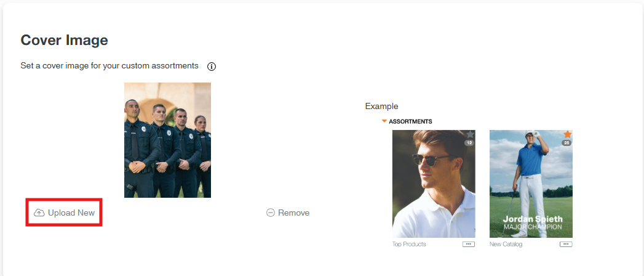Open the info tooltip icon beside the description

212,67
